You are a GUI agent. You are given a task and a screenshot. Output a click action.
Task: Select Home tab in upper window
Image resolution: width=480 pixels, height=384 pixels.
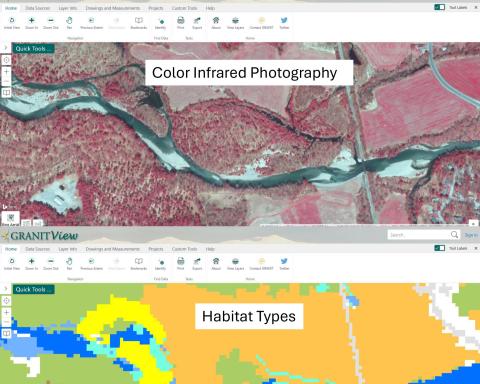point(11,8)
